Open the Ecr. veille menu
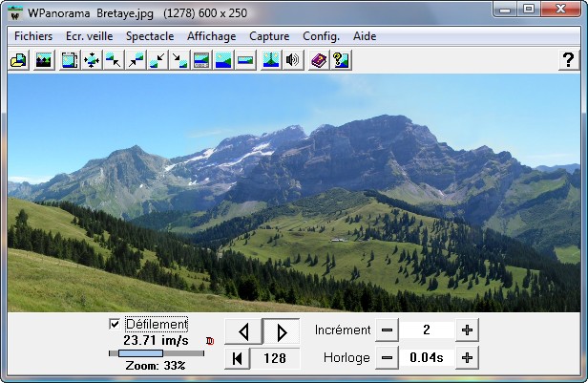Viewport: 588px width, 383px height. (x=90, y=36)
